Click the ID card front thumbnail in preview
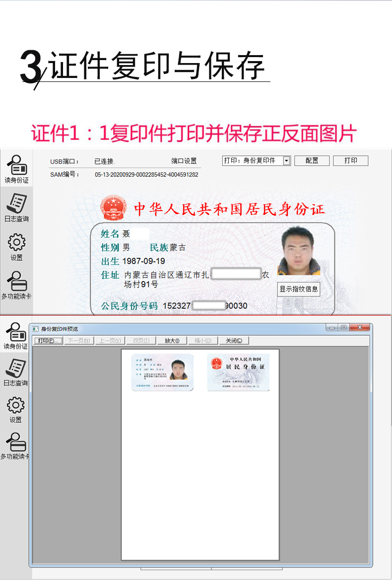Screen dimensions: 392x580 (x=162, y=372)
